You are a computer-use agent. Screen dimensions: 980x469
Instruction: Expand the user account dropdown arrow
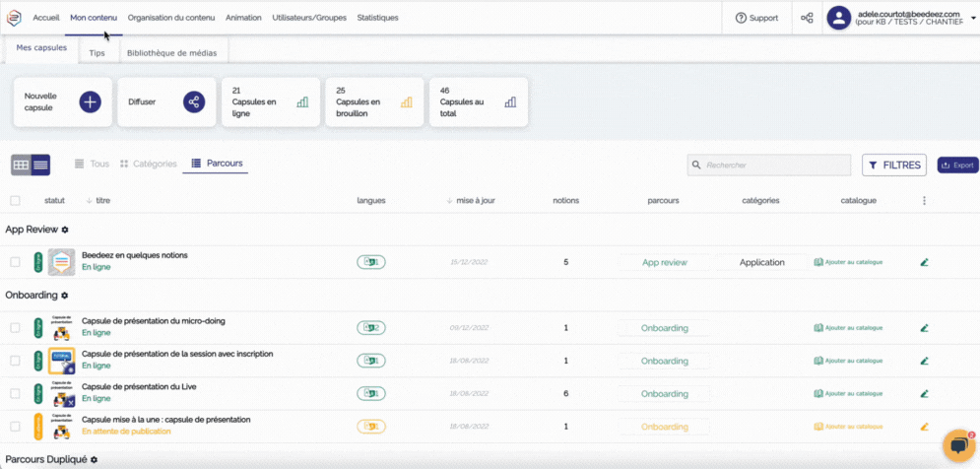pos(973,18)
